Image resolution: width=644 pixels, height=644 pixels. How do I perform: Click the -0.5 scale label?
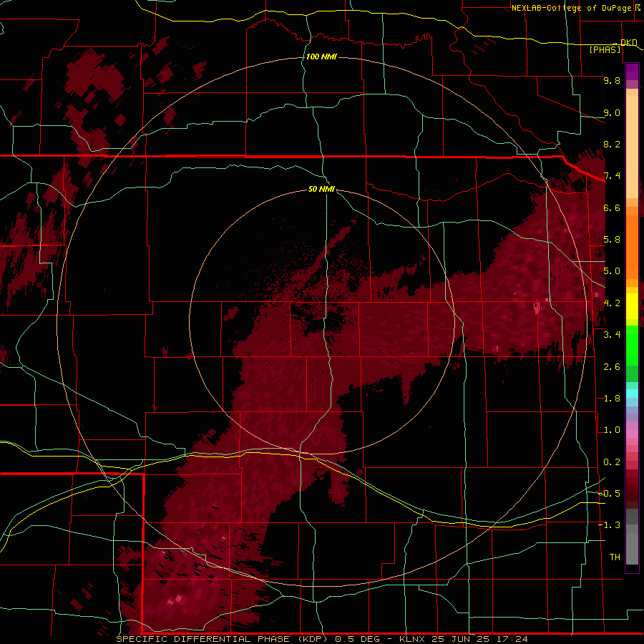610,494
